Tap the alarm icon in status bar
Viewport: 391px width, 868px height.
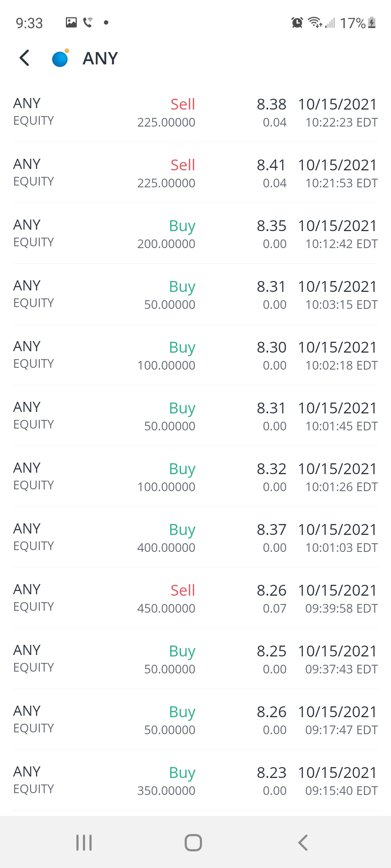coord(297,23)
